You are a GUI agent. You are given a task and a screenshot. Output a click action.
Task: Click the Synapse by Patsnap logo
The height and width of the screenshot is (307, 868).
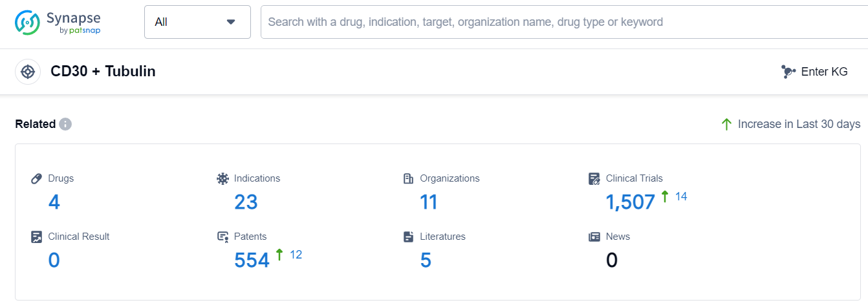click(x=58, y=22)
